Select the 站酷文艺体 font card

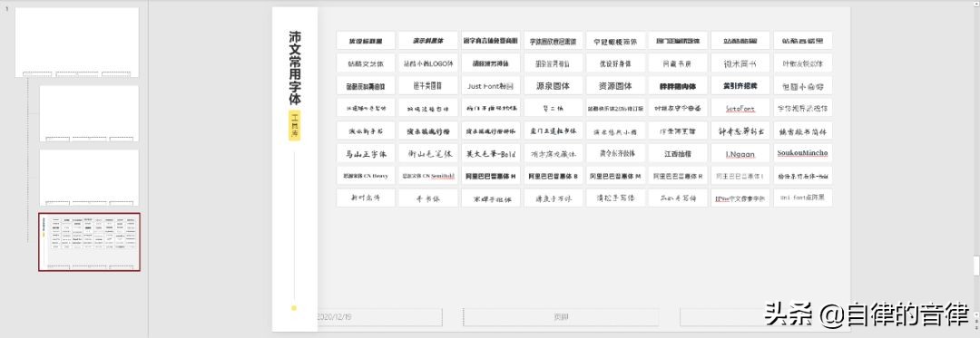(x=366, y=63)
